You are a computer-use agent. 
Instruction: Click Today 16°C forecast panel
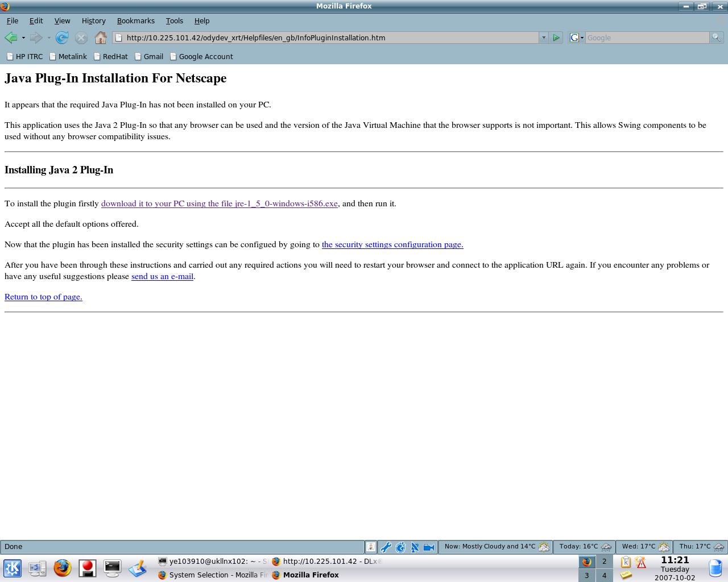(584, 547)
